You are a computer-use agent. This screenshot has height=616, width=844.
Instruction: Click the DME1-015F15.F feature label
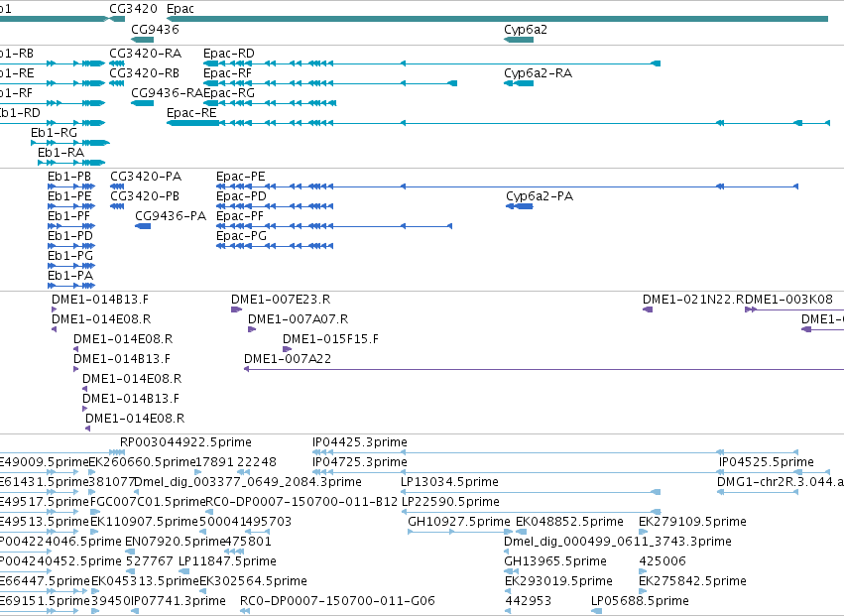pos(330,339)
